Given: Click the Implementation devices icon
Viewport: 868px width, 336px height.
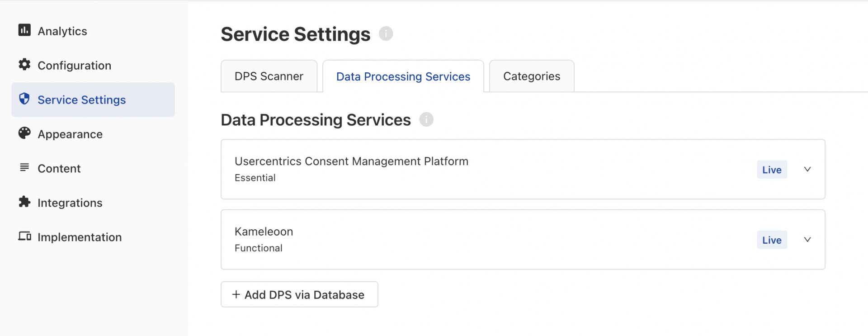Looking at the screenshot, I should click(24, 237).
